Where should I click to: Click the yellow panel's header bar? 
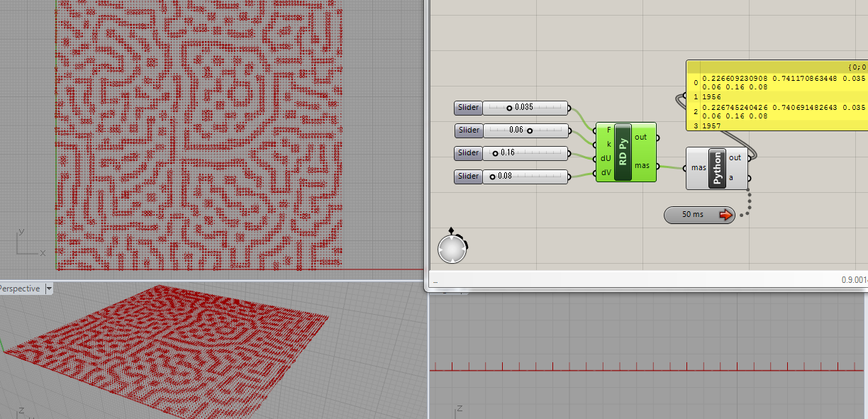[777, 66]
